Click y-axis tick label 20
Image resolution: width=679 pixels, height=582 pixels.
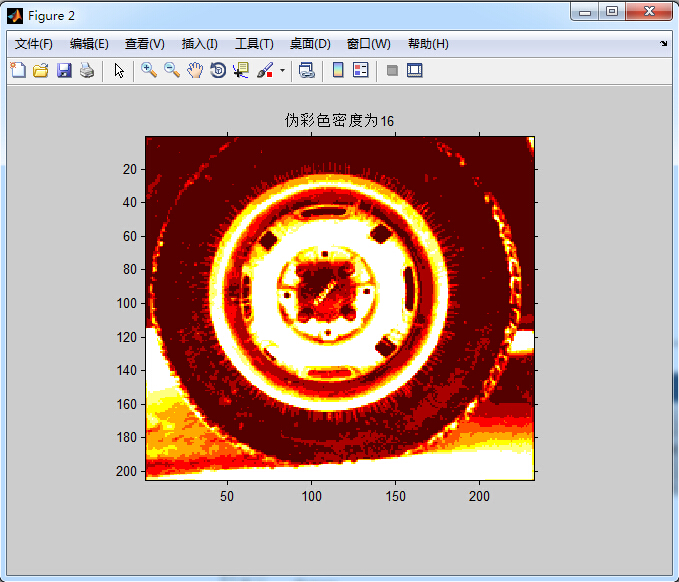(130, 169)
